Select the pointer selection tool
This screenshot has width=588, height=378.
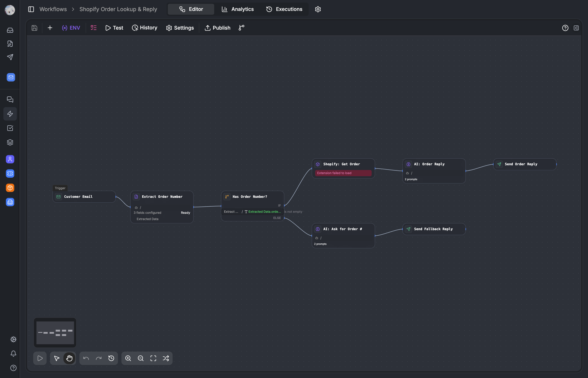pos(57,358)
